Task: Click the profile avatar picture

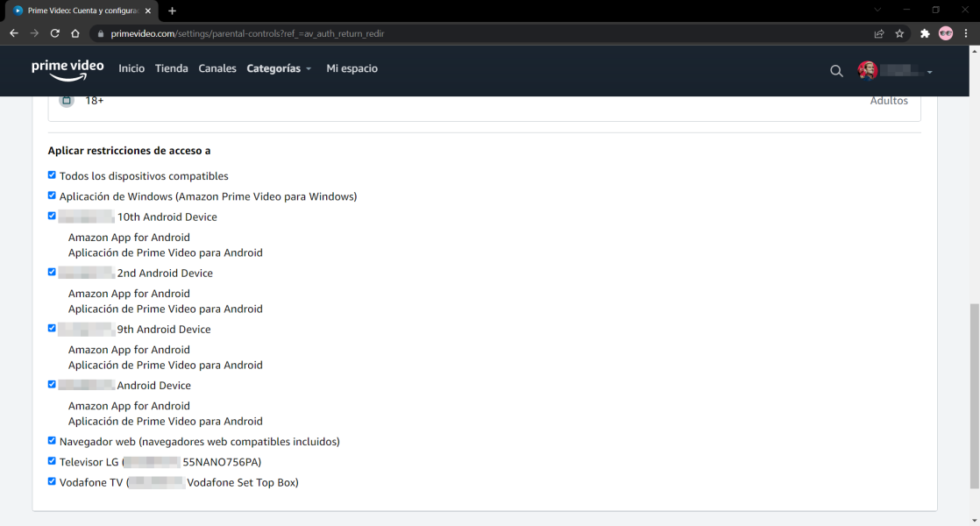Action: point(868,71)
